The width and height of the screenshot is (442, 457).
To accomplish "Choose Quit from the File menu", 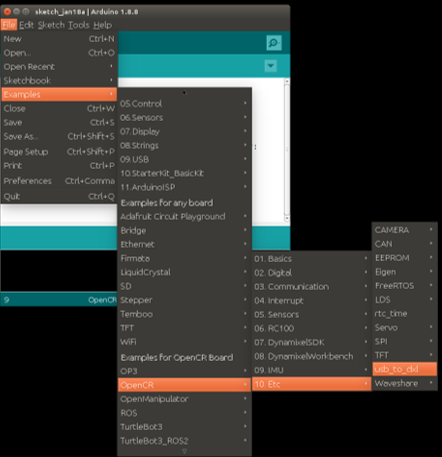I will coord(59,196).
